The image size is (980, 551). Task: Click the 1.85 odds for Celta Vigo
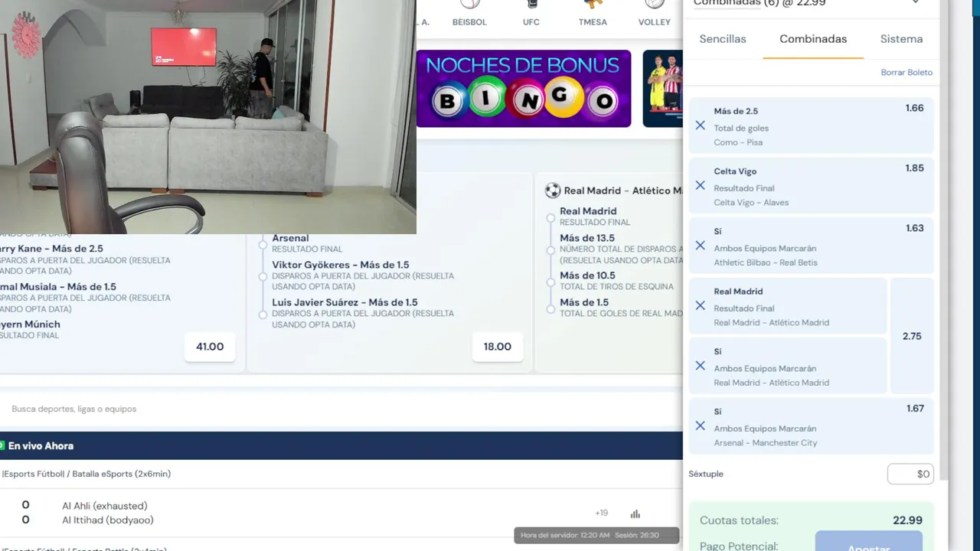pos(914,168)
